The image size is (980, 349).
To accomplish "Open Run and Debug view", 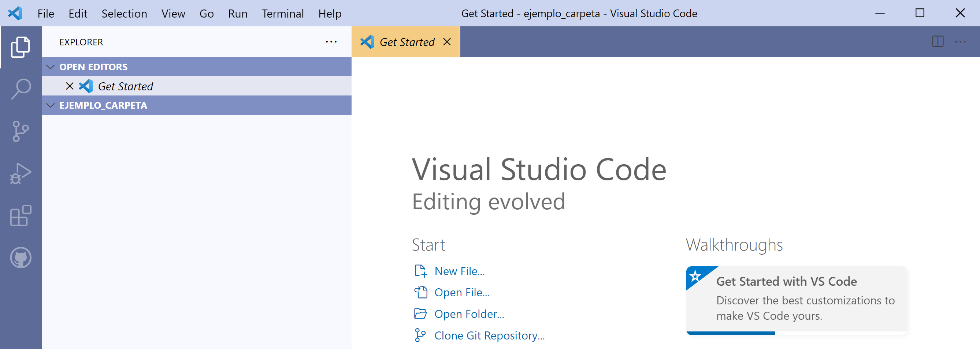I will (21, 173).
